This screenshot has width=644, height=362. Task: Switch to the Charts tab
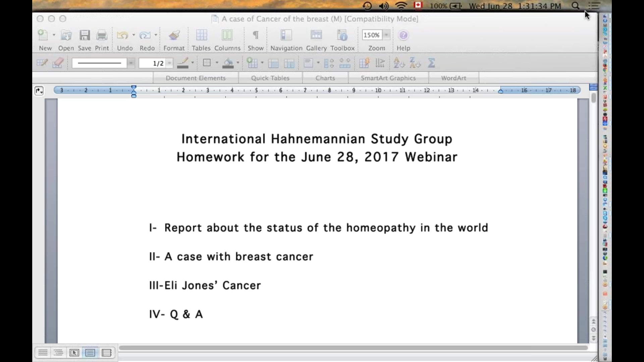325,78
